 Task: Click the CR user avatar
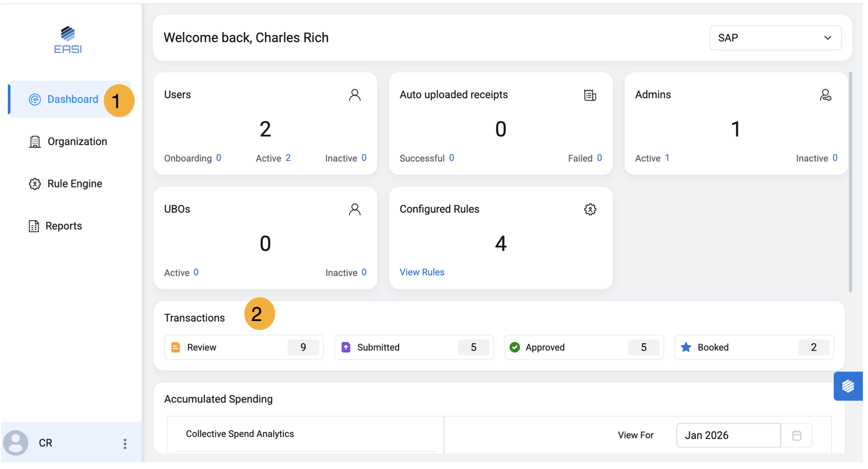coord(16,443)
